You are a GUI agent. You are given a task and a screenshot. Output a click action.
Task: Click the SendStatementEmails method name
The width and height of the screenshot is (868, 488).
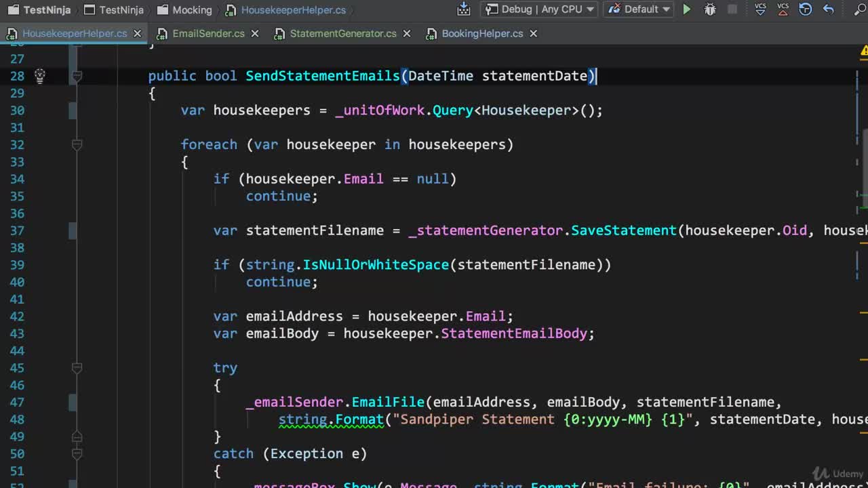[323, 76]
